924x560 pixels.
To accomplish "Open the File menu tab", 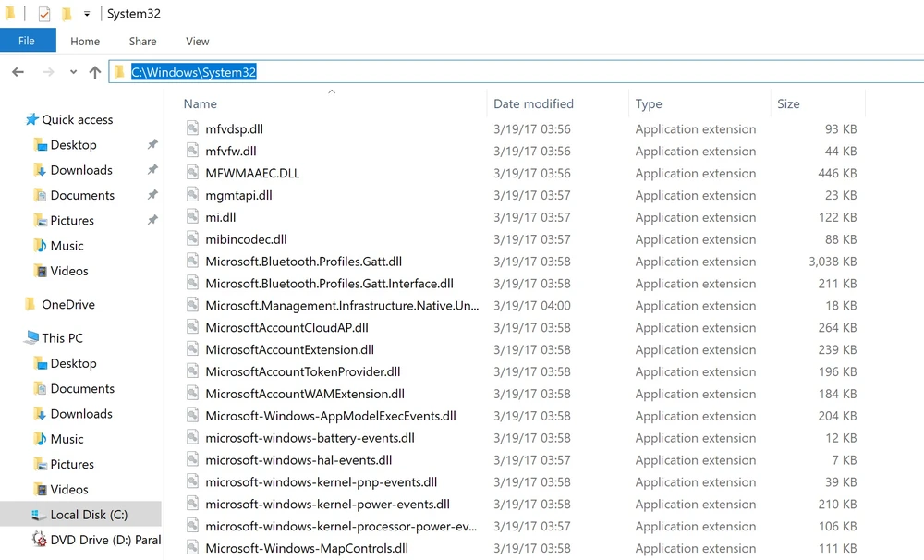I will click(27, 41).
